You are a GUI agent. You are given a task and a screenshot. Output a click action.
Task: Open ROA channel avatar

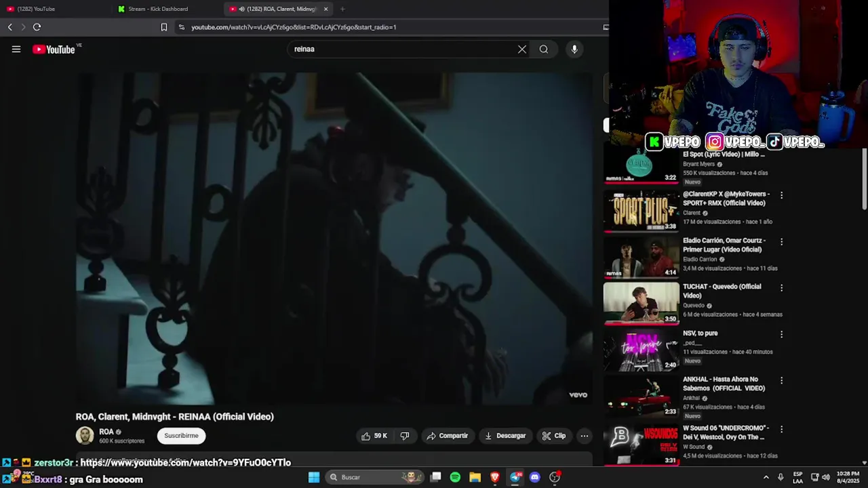click(85, 435)
